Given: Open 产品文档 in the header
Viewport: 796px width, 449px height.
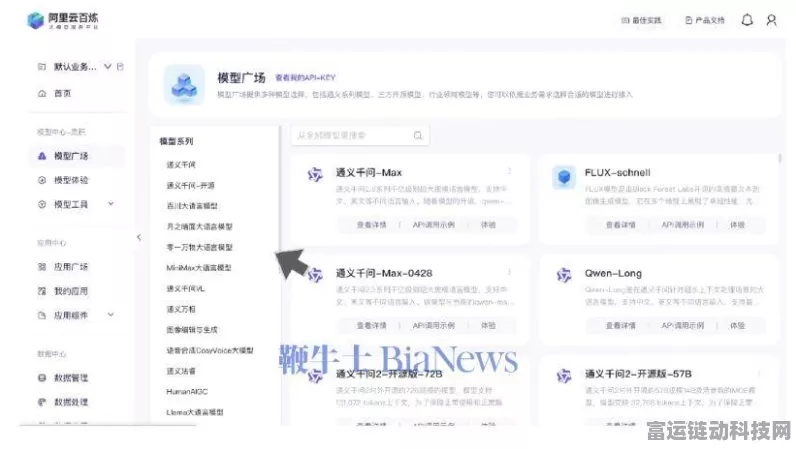Looking at the screenshot, I should tap(705, 20).
